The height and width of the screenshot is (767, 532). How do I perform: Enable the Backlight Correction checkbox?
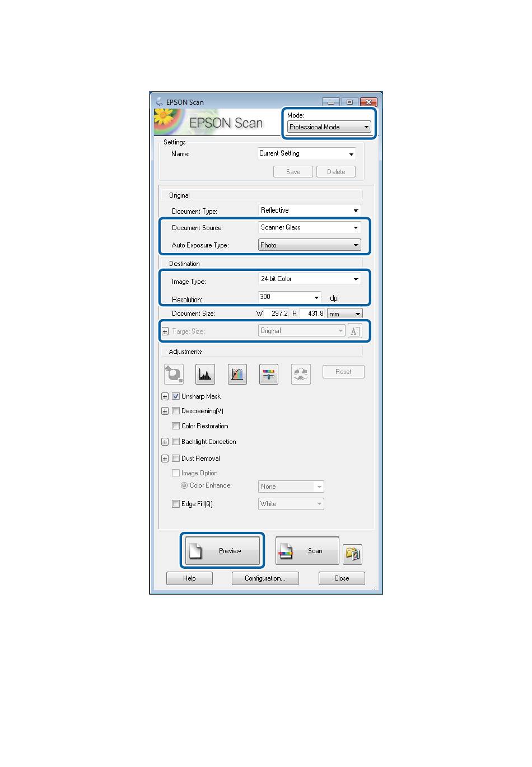[176, 442]
